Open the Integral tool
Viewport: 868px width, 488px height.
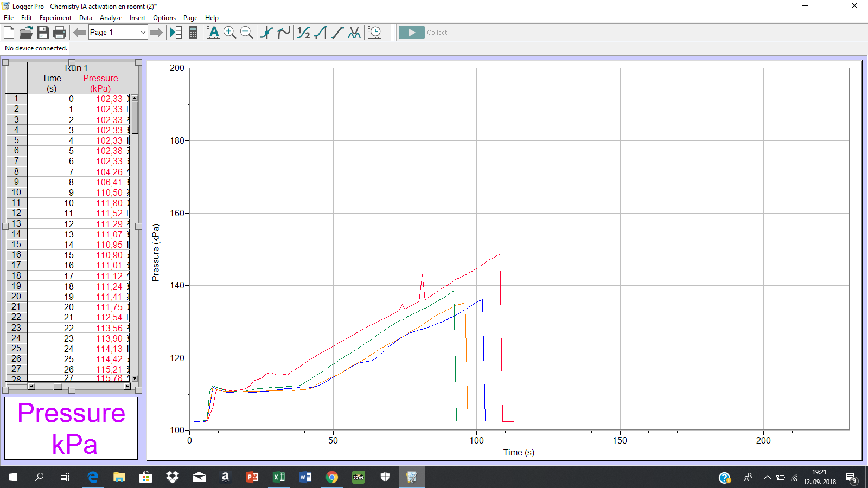click(x=320, y=33)
